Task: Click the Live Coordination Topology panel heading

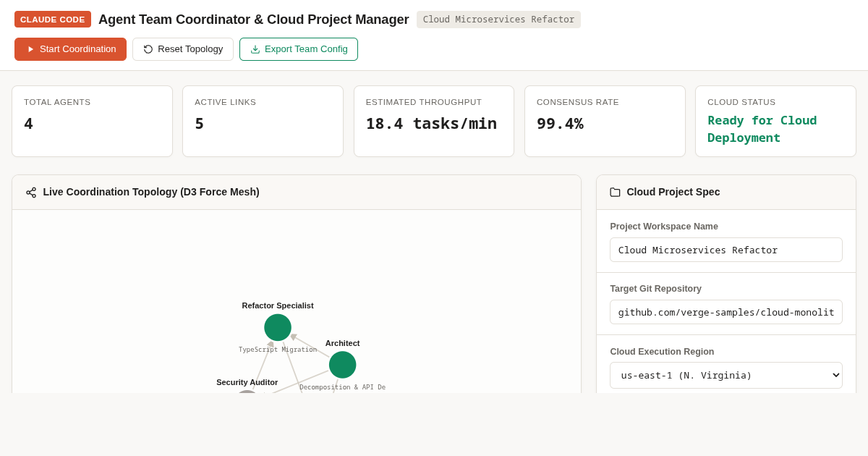Action: (x=151, y=192)
